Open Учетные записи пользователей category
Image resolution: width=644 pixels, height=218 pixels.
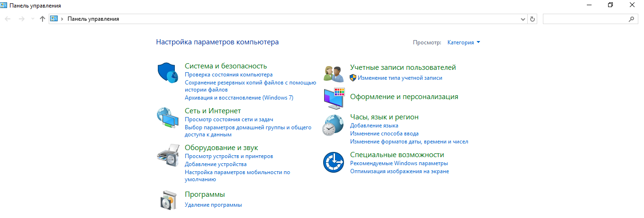pyautogui.click(x=403, y=67)
